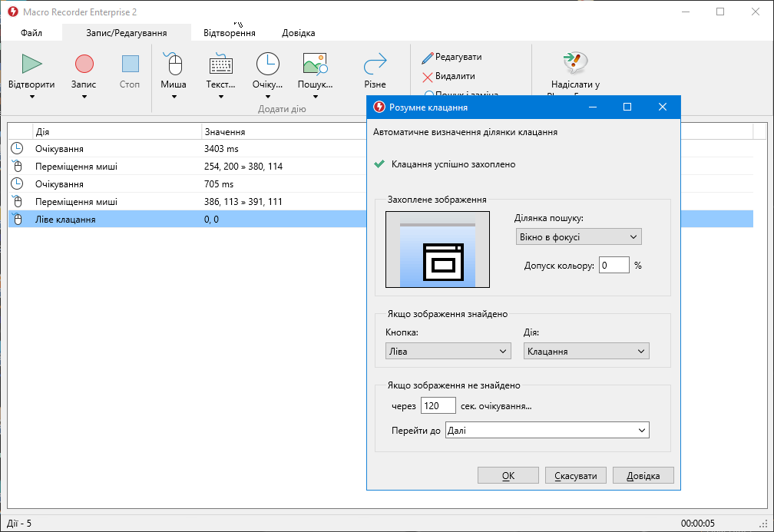Click the Видалити red cross button

pos(448,77)
